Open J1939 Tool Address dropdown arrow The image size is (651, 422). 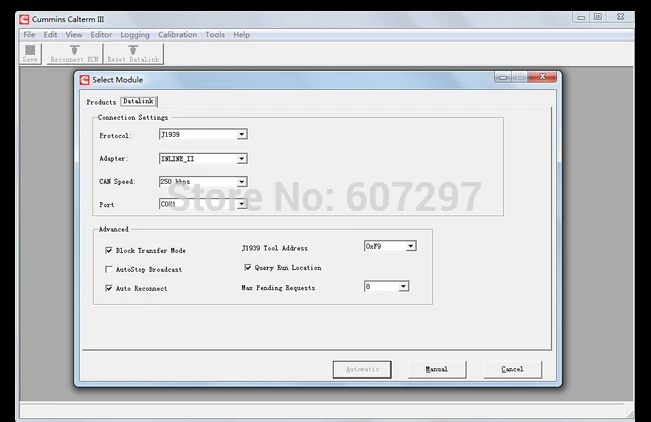(x=411, y=246)
